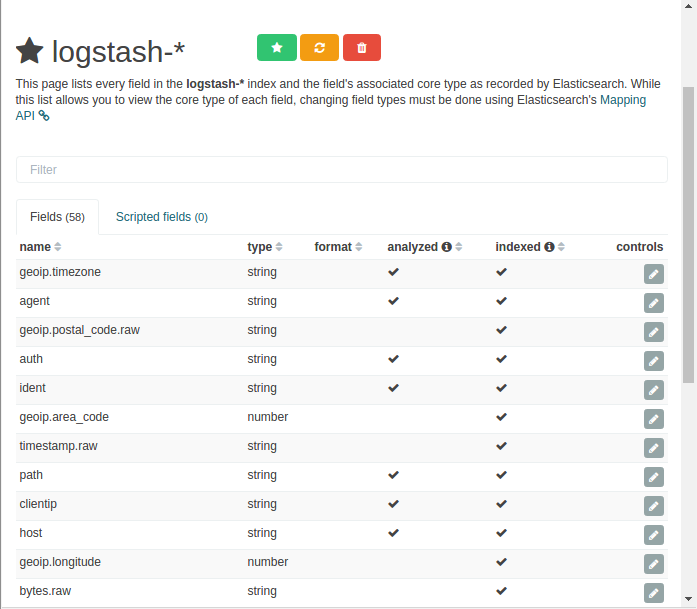
Task: Edit the geoip.timezone field
Action: click(x=653, y=274)
